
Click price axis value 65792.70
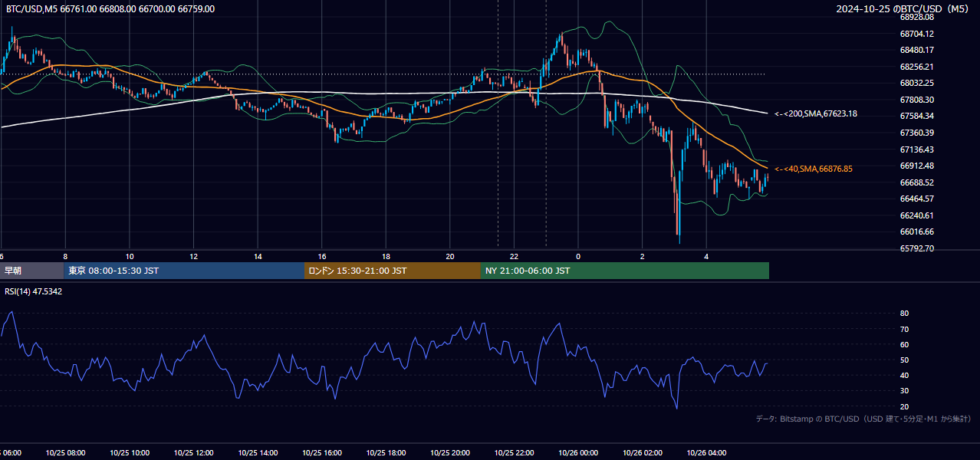point(917,248)
